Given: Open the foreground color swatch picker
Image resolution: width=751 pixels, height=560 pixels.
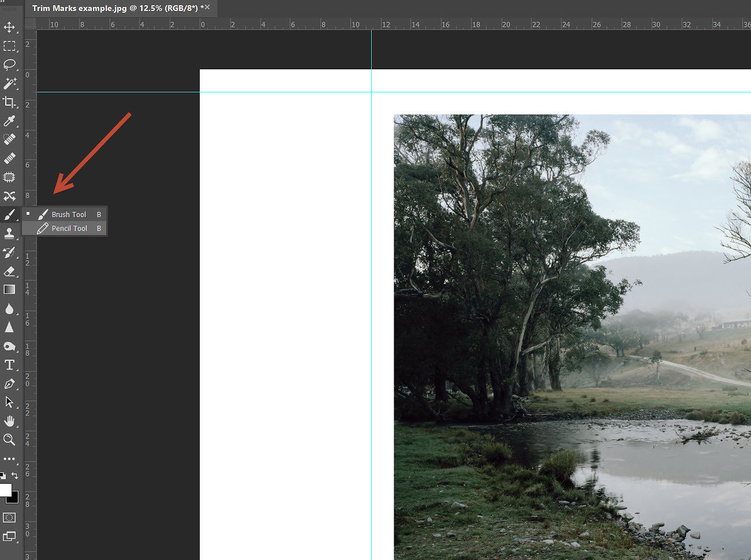Looking at the screenshot, I should (x=6, y=489).
